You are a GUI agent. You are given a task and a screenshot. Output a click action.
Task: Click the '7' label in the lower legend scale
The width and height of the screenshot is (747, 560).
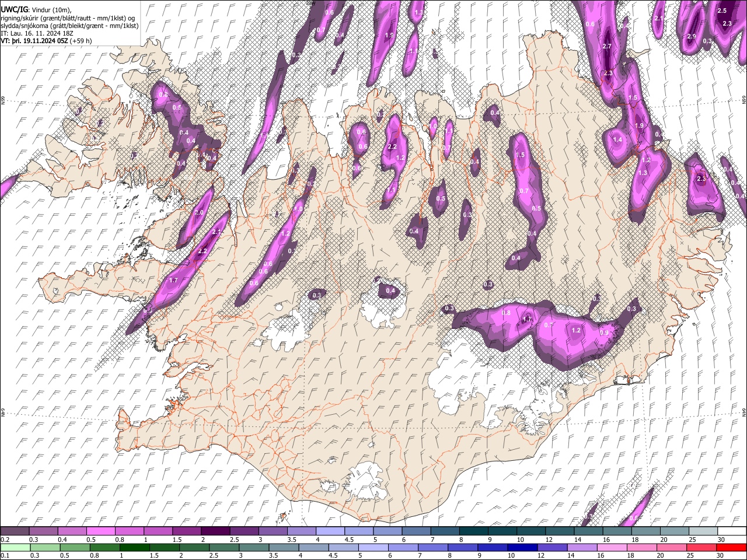420,555
